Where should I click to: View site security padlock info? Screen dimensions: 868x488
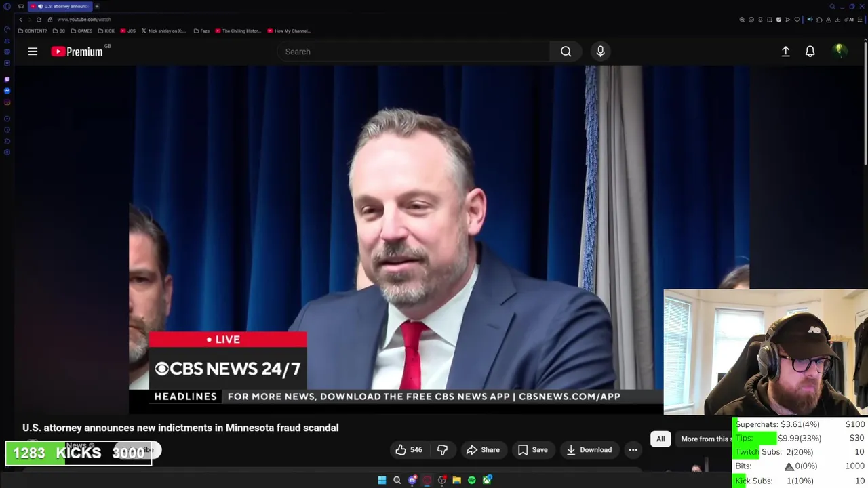[50, 20]
